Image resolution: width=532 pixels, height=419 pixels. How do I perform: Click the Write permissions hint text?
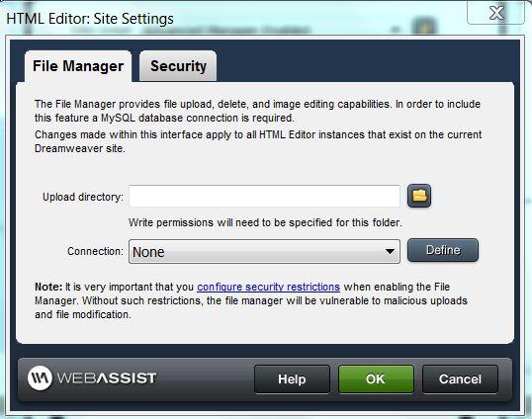265,222
